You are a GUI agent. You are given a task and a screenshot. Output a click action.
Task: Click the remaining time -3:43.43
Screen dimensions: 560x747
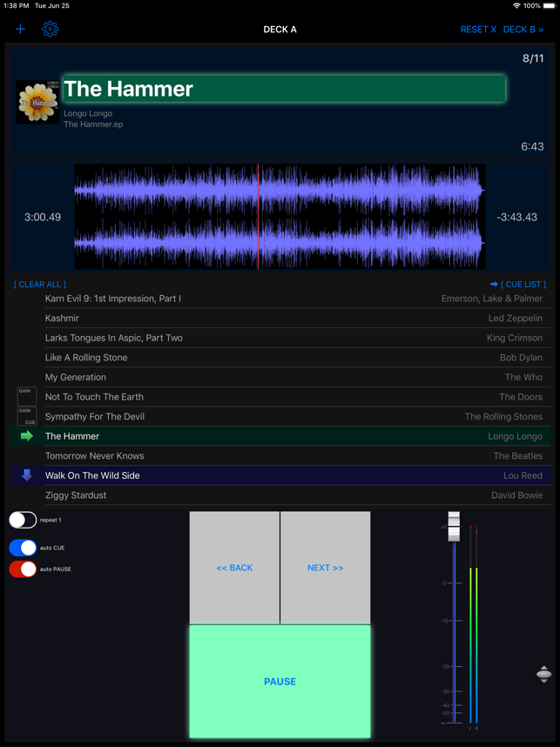516,218
